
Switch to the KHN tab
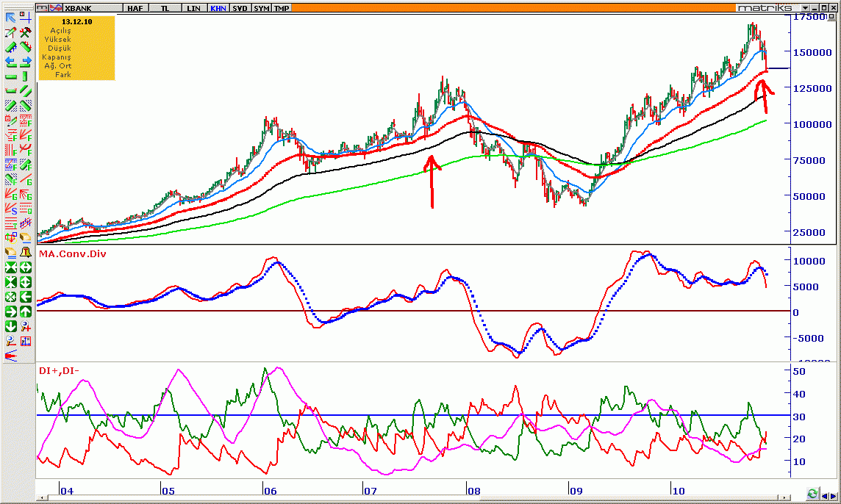coord(218,8)
